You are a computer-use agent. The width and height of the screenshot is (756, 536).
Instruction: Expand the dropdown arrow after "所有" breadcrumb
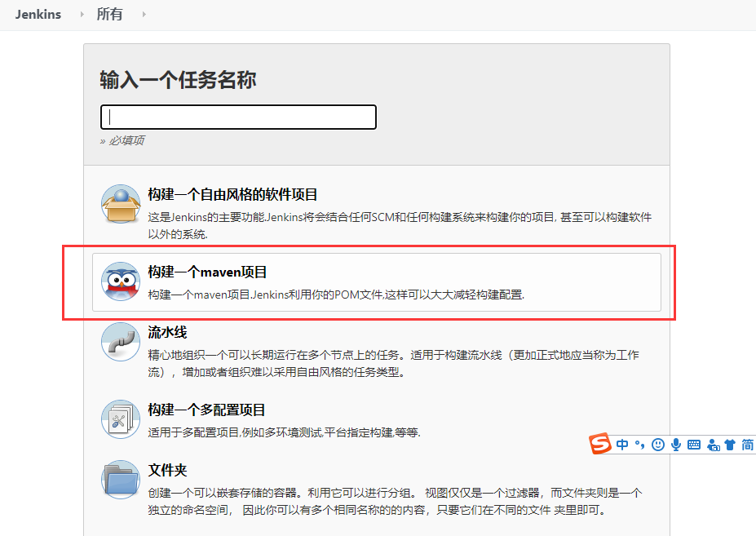click(144, 15)
